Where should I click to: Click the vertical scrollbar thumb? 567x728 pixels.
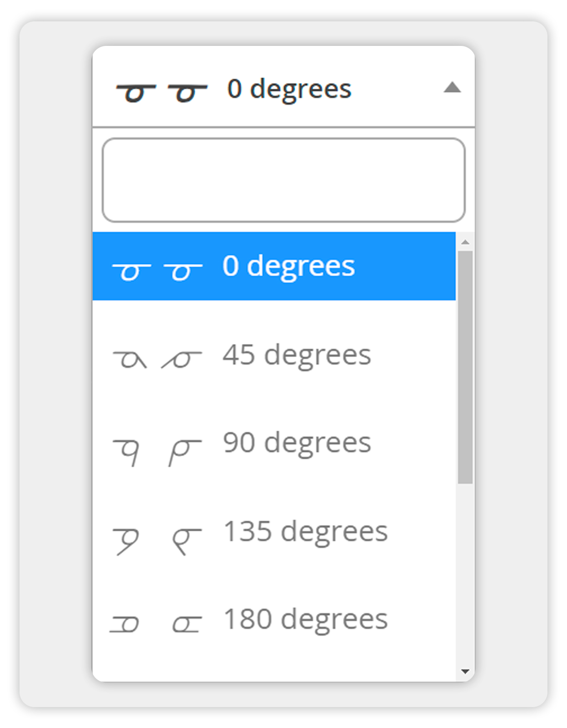click(x=465, y=367)
